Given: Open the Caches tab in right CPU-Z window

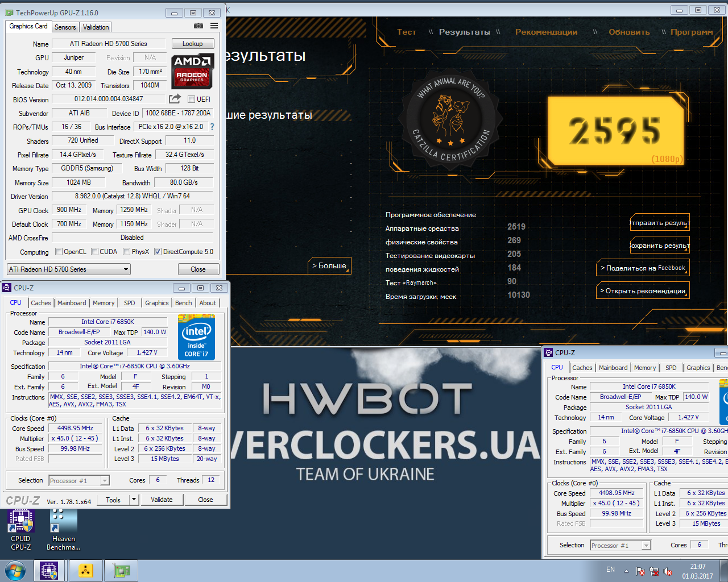Looking at the screenshot, I should pos(582,368).
